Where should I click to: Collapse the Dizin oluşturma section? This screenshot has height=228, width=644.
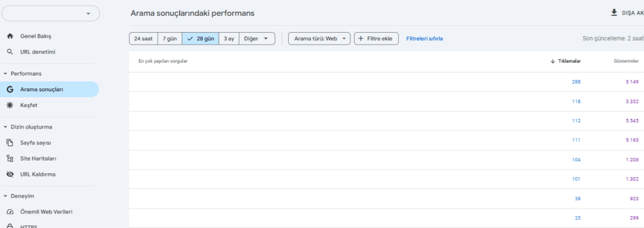click(5, 127)
